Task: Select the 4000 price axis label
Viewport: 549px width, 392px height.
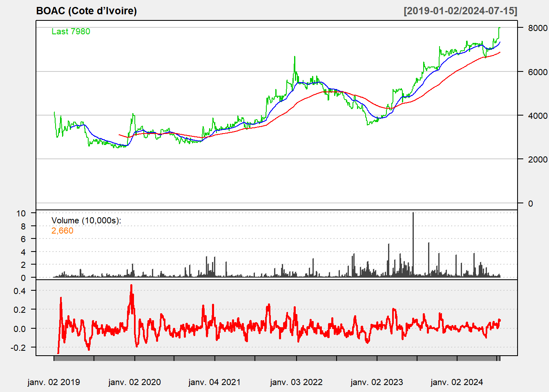Action: coord(538,116)
